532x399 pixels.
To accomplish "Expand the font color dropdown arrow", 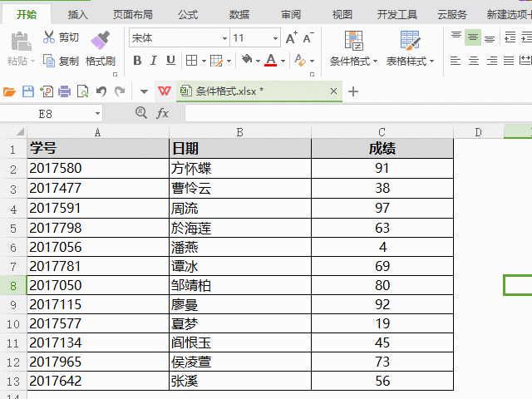I will [x=283, y=61].
